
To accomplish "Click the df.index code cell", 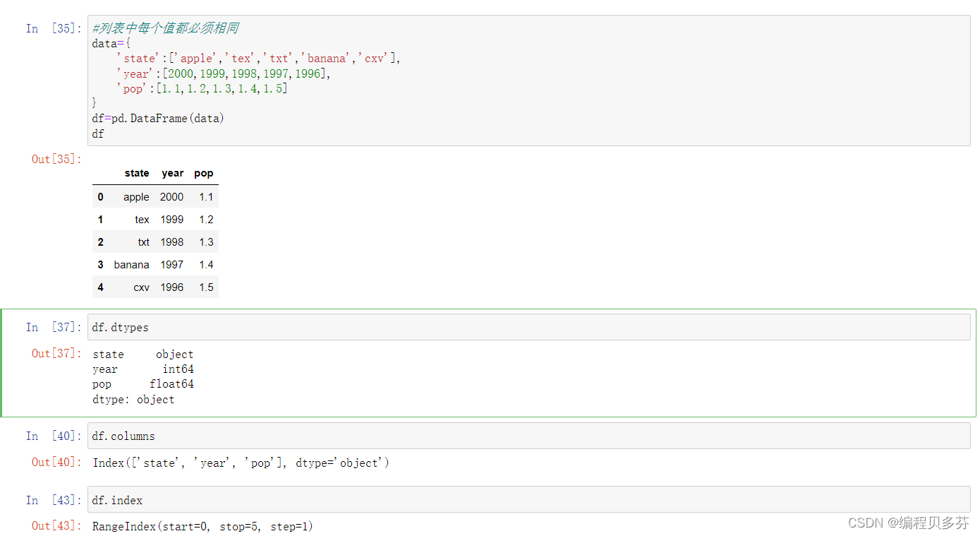I will (x=528, y=500).
